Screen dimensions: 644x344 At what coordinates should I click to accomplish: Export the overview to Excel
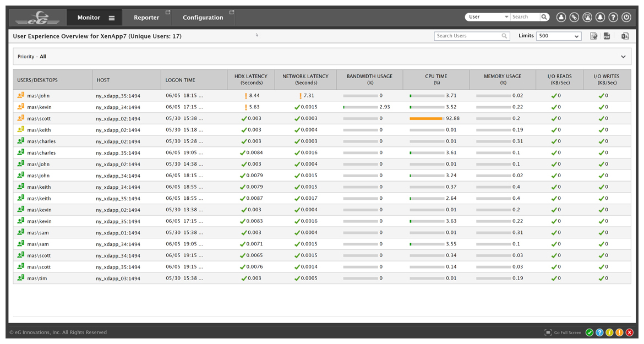click(x=625, y=36)
